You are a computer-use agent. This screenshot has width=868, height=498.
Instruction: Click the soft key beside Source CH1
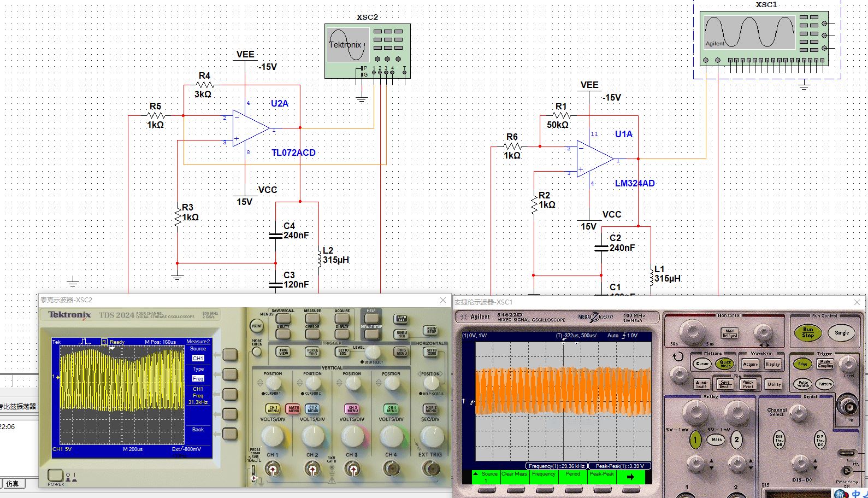[230, 354]
